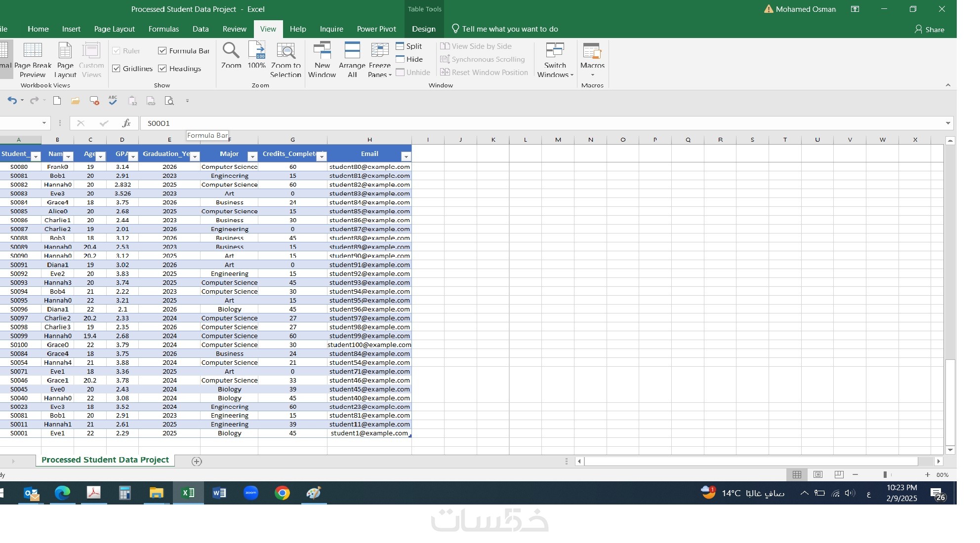
Task: Uncheck the Formula Bar checkbox
Action: click(162, 51)
